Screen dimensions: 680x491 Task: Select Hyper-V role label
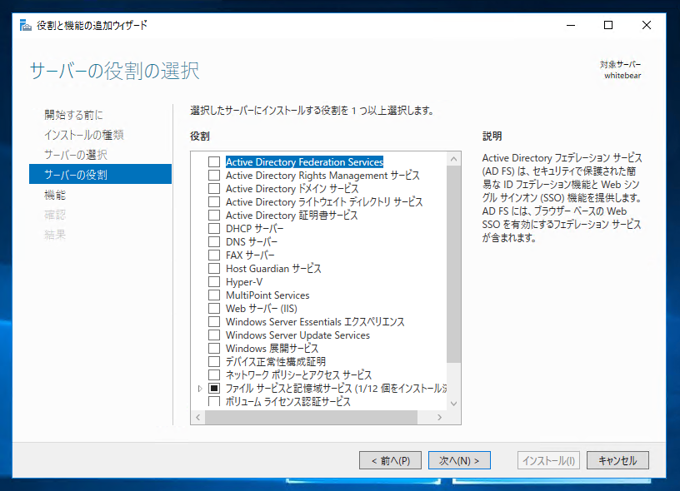click(x=244, y=282)
